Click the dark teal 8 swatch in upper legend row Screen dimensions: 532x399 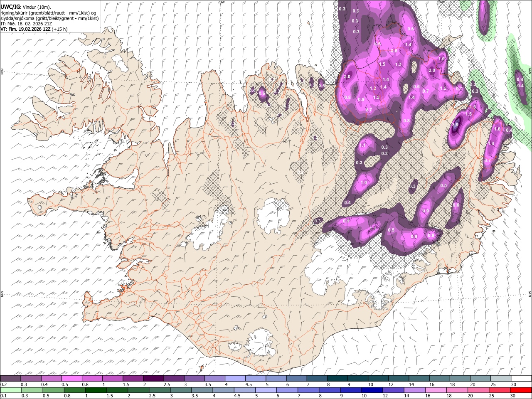[x=337, y=379]
